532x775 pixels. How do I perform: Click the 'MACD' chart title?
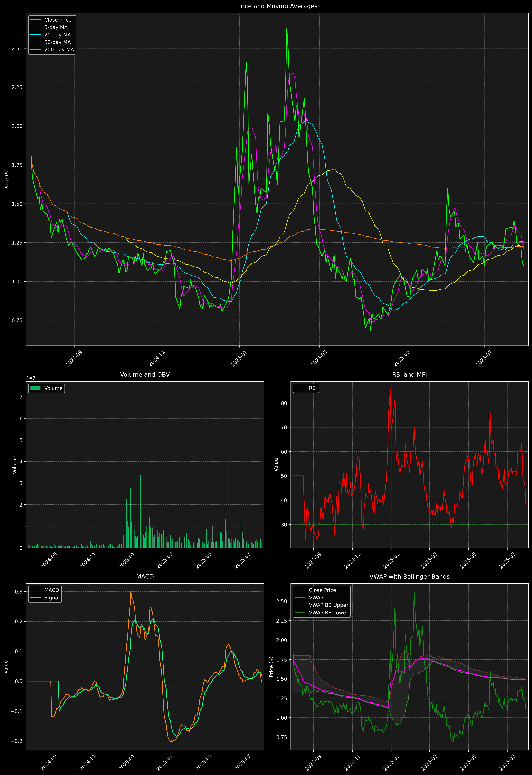pyautogui.click(x=145, y=577)
